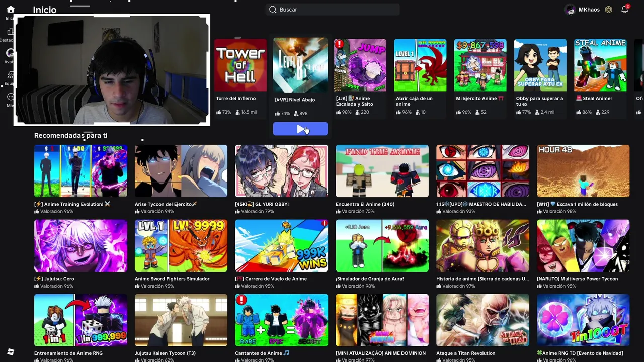The height and width of the screenshot is (362, 644).
Task: Open Jujutsu Kaisen Tycoon (T3) thumbnail
Action: 181,320
